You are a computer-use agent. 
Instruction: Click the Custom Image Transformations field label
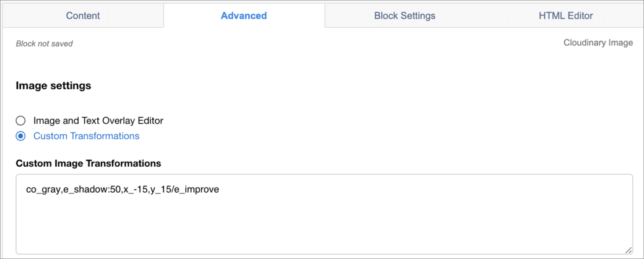(89, 164)
